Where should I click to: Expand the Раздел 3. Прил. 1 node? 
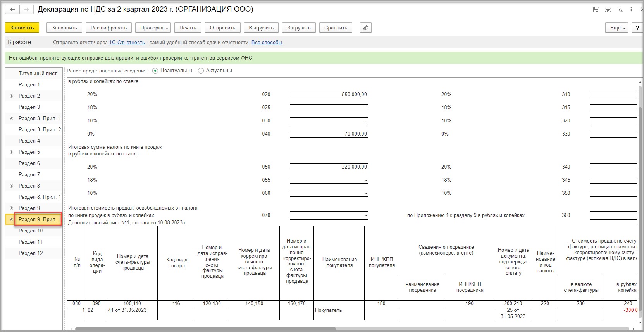pos(11,118)
